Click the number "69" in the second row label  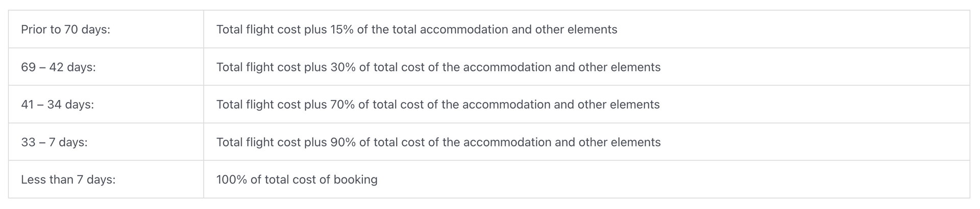pos(28,67)
